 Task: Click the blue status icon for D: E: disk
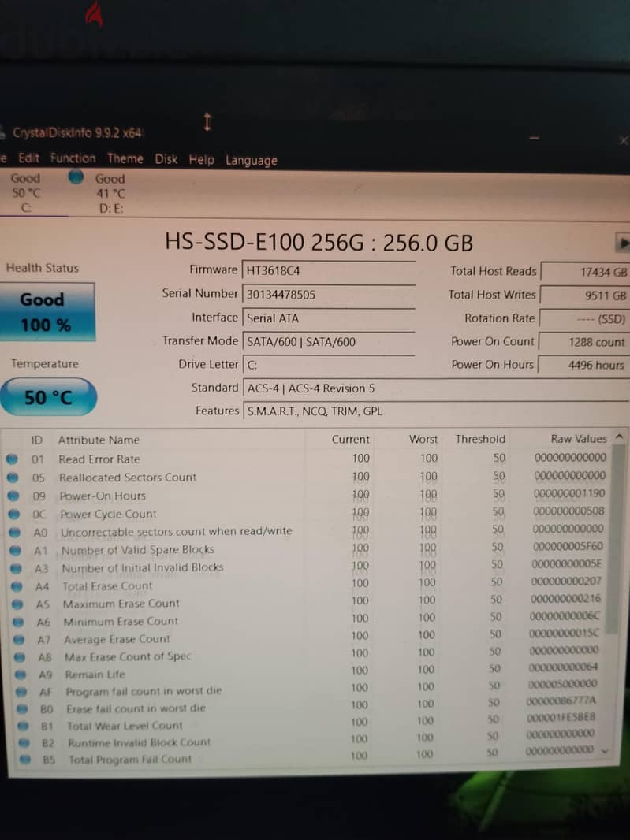tap(76, 177)
